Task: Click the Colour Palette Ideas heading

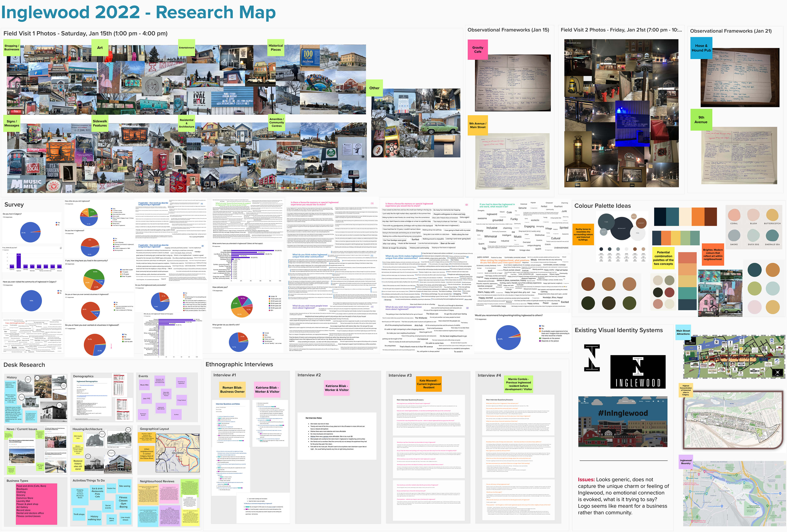Action: 602,206
